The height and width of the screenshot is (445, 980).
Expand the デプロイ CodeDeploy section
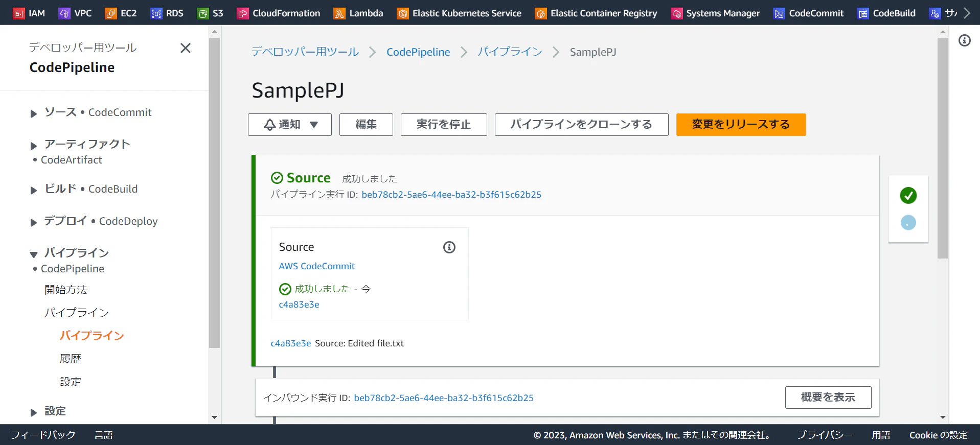(x=34, y=222)
